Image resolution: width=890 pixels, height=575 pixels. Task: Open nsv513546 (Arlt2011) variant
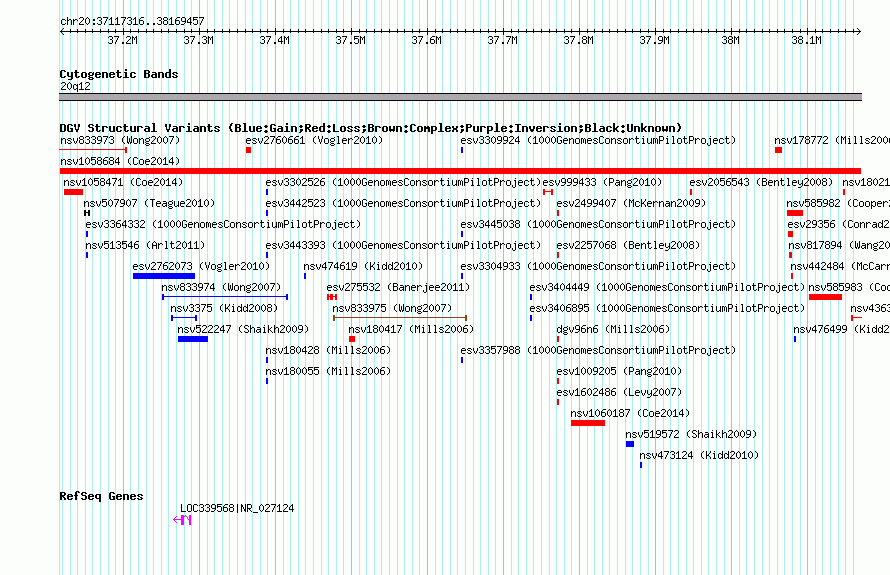coord(145,245)
